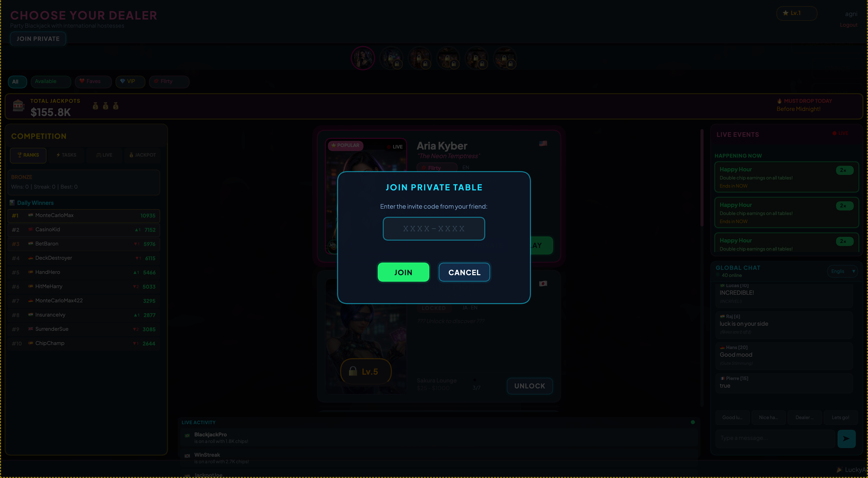This screenshot has height=478, width=868.
Task: Toggle the Available filter chip
Action: [51, 81]
